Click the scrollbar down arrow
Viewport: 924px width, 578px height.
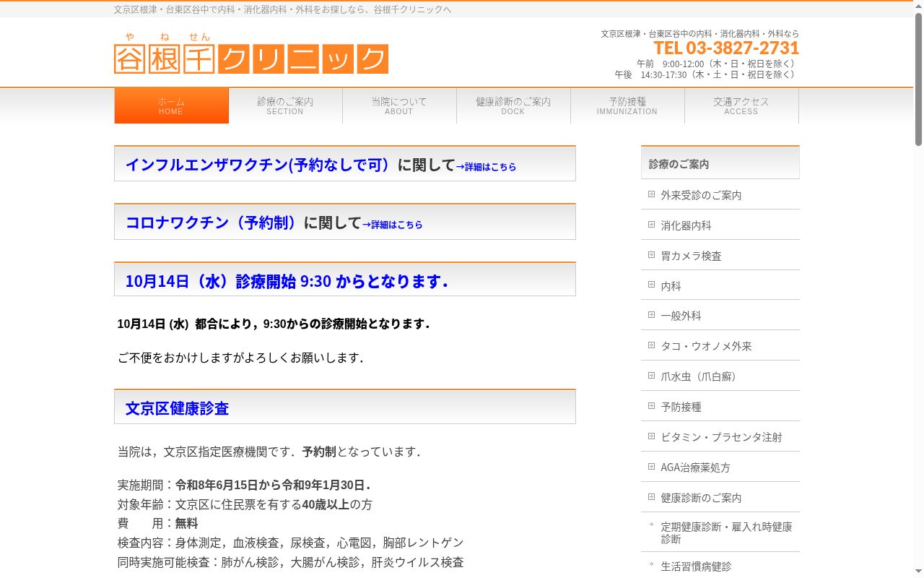coord(918,572)
